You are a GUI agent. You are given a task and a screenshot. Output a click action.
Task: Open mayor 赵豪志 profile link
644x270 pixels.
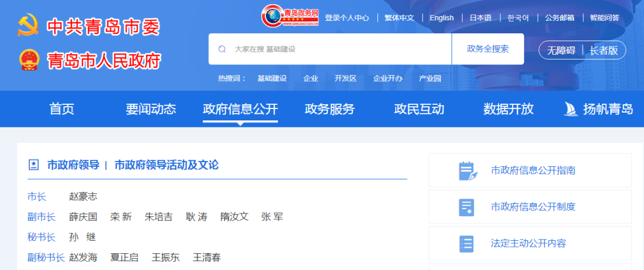[83, 196]
